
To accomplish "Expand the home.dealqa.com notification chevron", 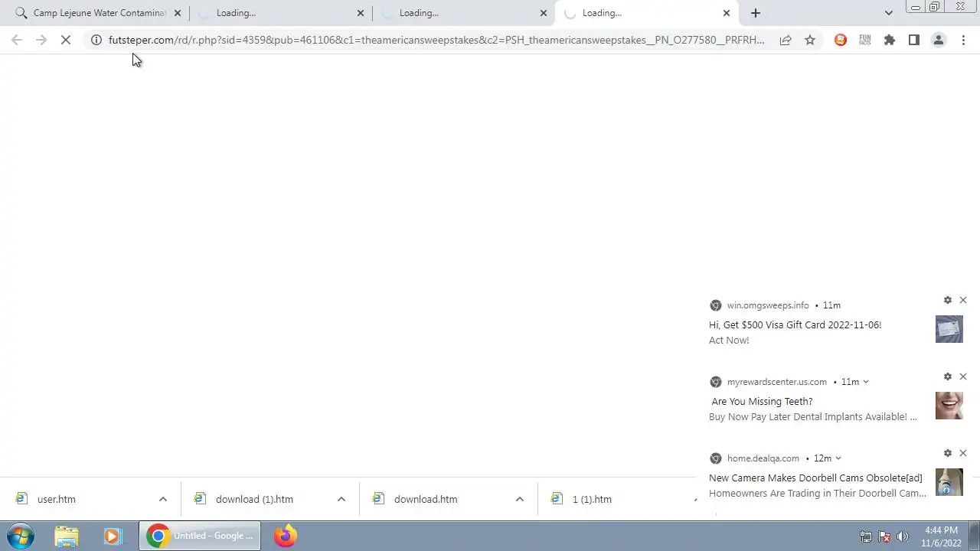I will (838, 458).
